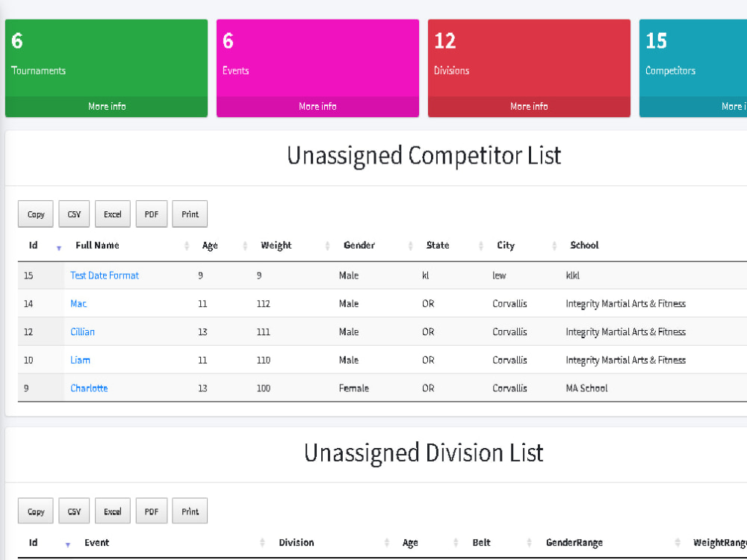Export competitor list as PDF

(x=152, y=214)
